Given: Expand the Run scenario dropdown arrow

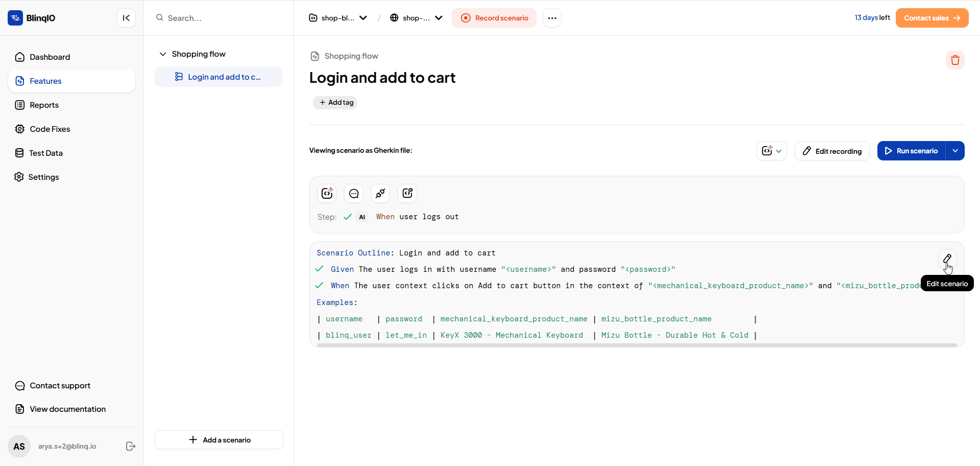Looking at the screenshot, I should coord(955,151).
